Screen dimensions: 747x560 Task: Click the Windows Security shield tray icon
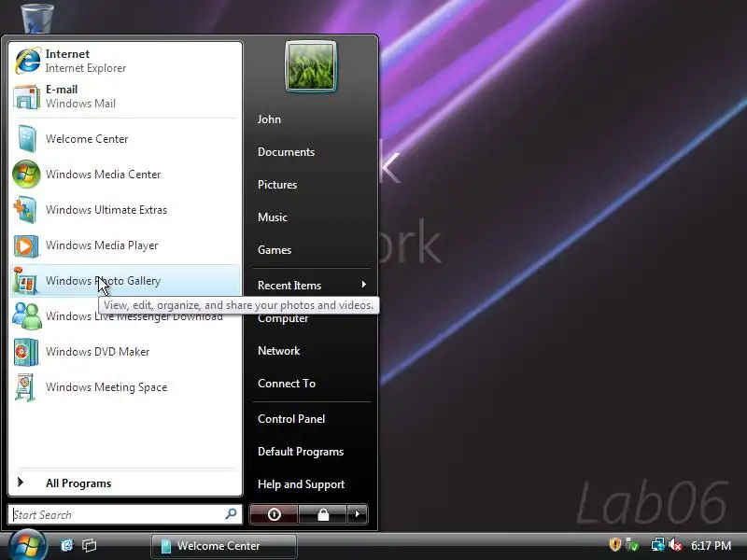click(x=615, y=544)
